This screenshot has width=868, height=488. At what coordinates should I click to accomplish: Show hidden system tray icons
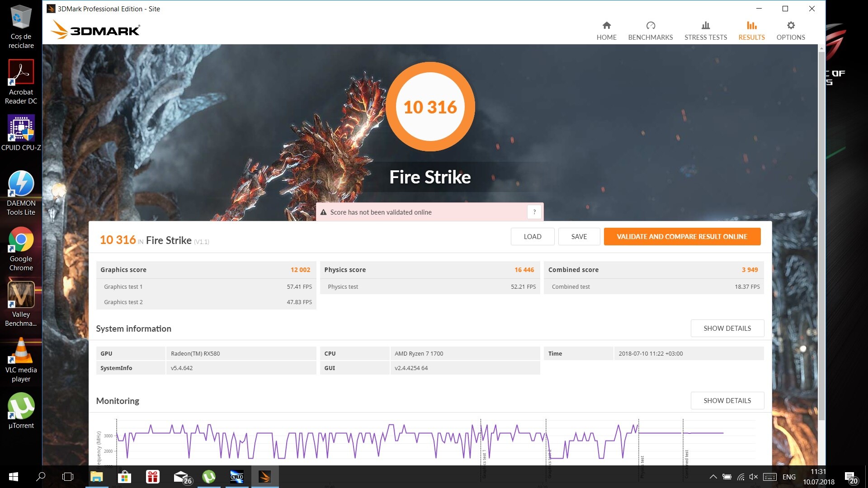click(713, 477)
